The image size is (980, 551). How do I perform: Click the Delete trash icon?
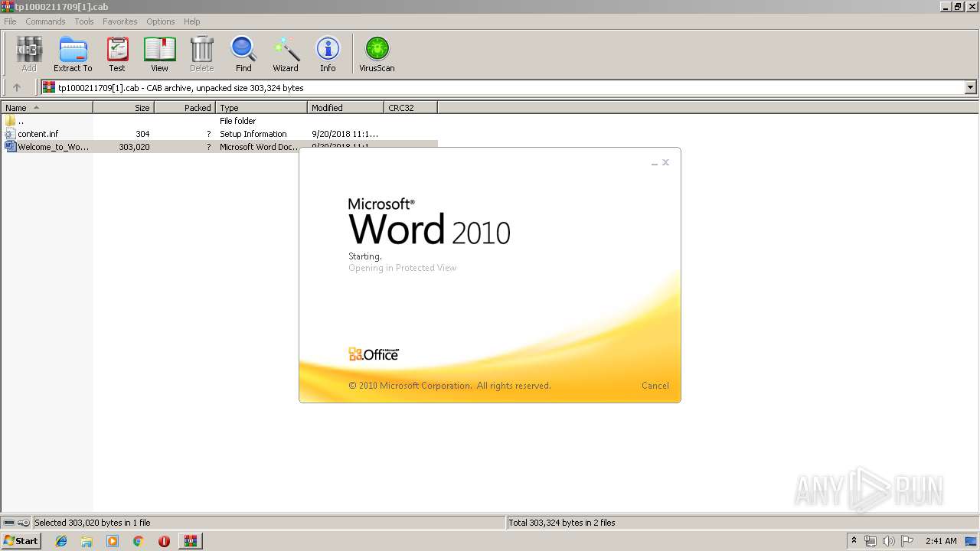(201, 54)
